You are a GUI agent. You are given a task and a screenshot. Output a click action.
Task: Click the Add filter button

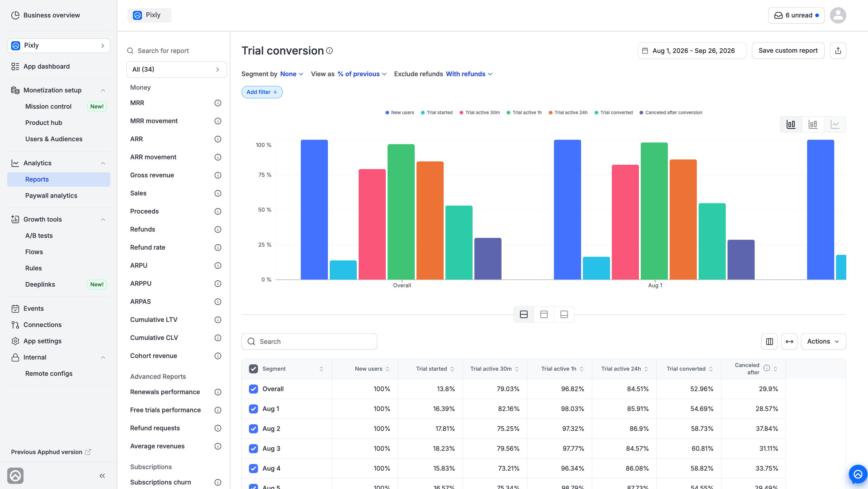262,92
